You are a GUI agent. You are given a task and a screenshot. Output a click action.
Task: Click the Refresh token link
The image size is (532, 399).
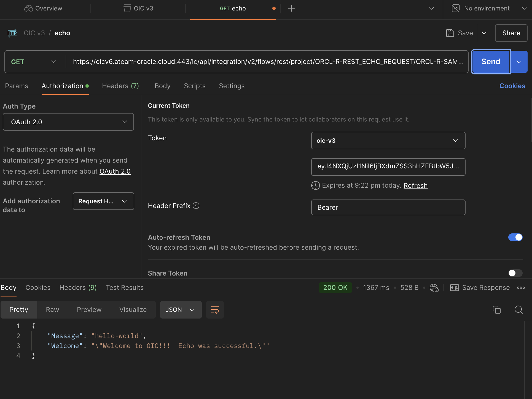point(415,185)
